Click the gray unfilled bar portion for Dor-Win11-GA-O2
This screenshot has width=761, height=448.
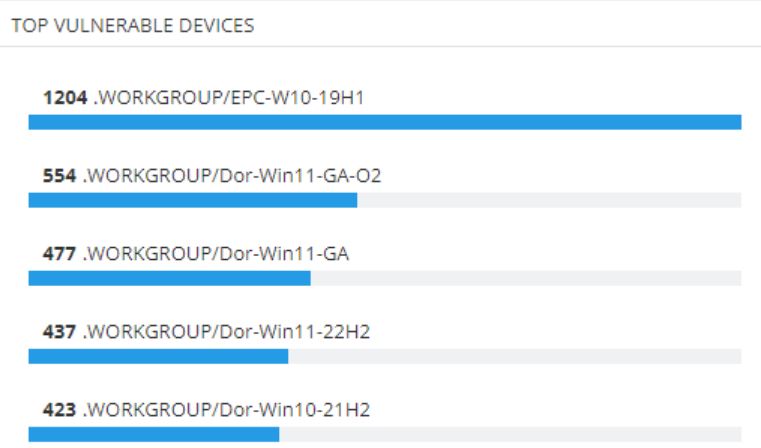549,200
